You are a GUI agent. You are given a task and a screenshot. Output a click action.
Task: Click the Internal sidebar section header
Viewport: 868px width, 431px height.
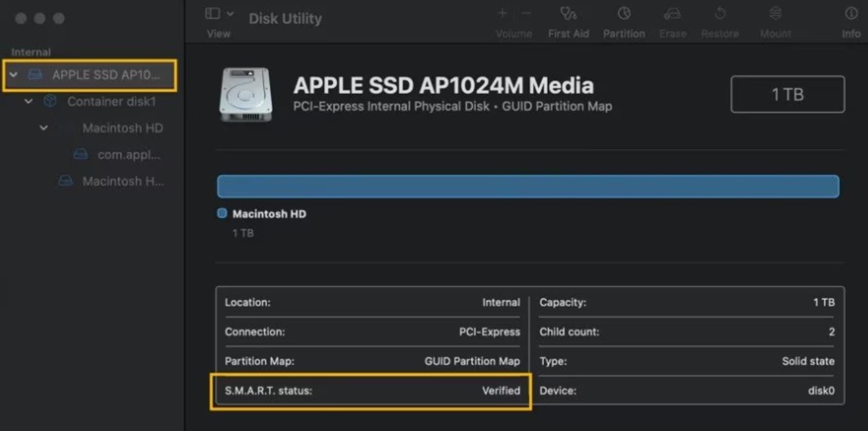click(30, 52)
